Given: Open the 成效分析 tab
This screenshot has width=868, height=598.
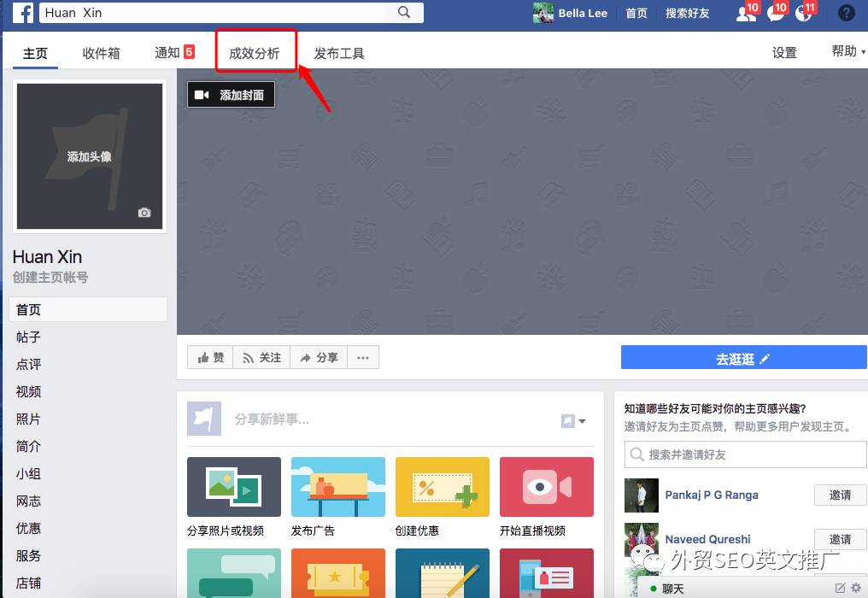Looking at the screenshot, I should pos(255,53).
